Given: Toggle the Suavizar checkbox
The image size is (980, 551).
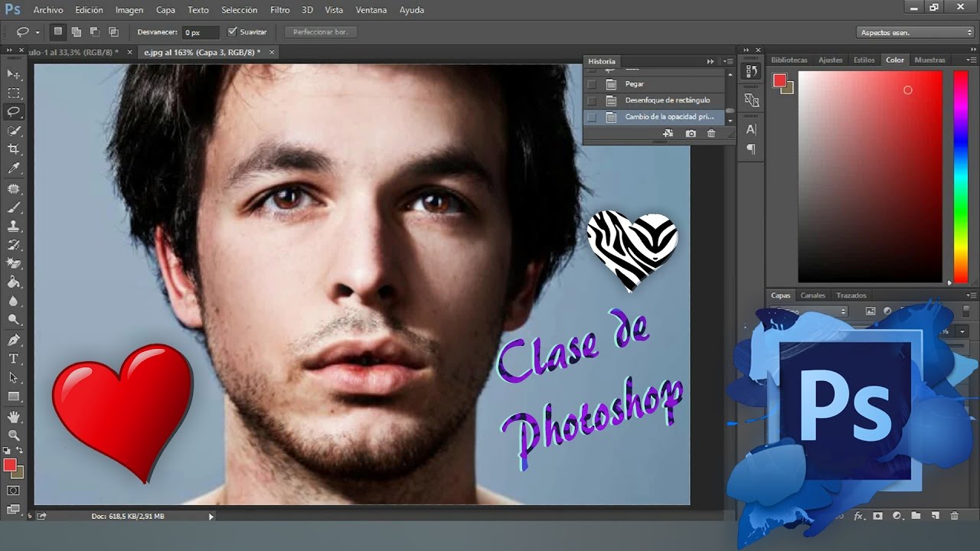Looking at the screenshot, I should (234, 32).
